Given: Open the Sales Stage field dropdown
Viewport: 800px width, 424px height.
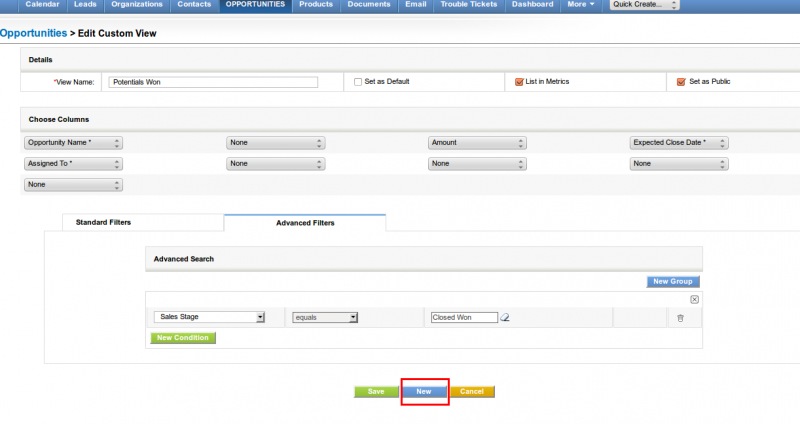Looking at the screenshot, I should click(209, 317).
